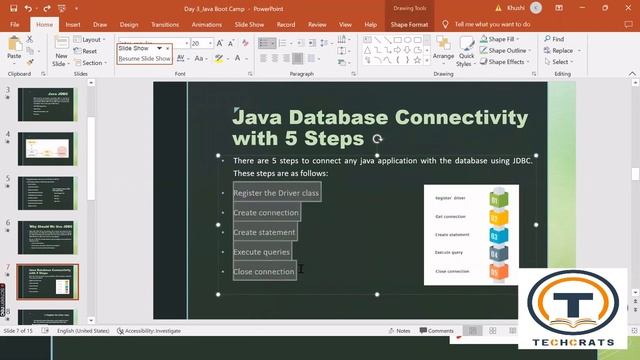
Task: Click the Save icon in the title bar
Action: [13, 8]
